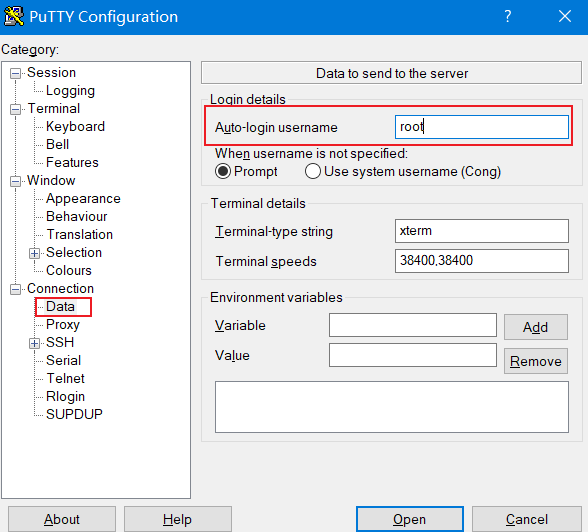The height and width of the screenshot is (532, 588).
Task: Click the Terminal speeds field
Action: point(482,261)
